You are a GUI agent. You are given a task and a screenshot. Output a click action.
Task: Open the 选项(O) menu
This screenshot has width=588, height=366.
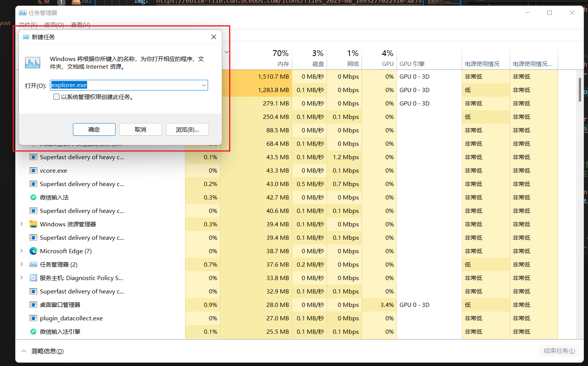pos(54,25)
